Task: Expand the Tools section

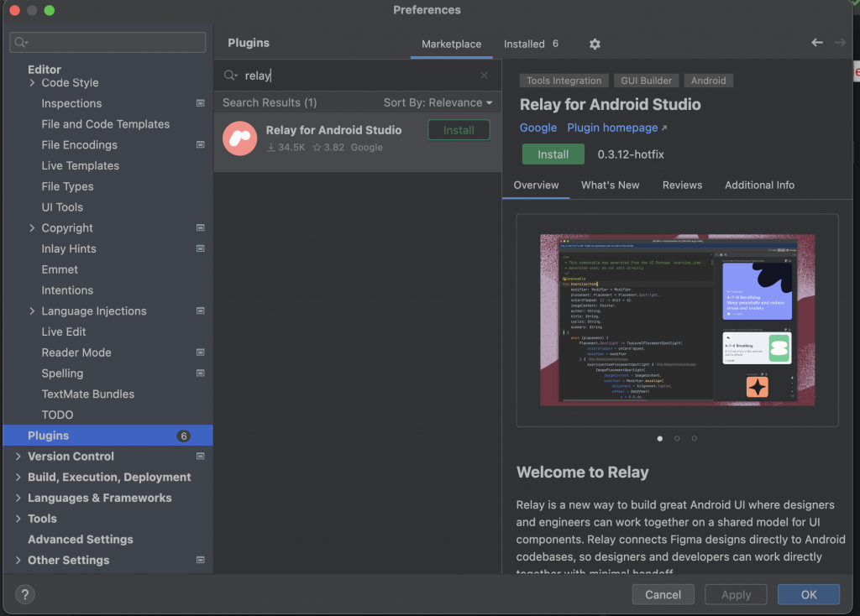Action: click(x=18, y=519)
